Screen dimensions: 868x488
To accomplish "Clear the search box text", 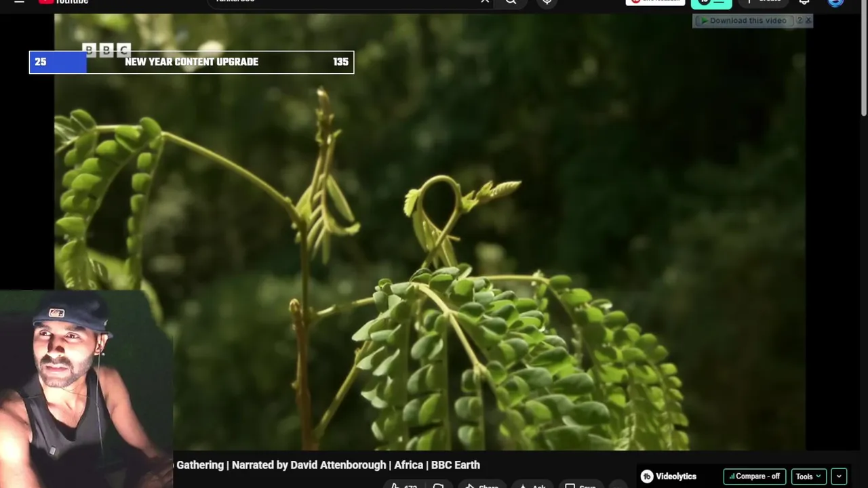I will 485,2.
